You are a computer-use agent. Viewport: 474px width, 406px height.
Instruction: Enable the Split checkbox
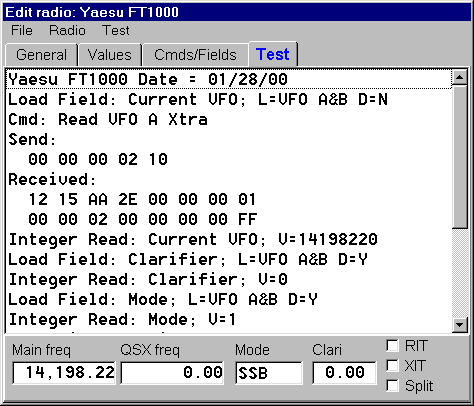pyautogui.click(x=392, y=386)
